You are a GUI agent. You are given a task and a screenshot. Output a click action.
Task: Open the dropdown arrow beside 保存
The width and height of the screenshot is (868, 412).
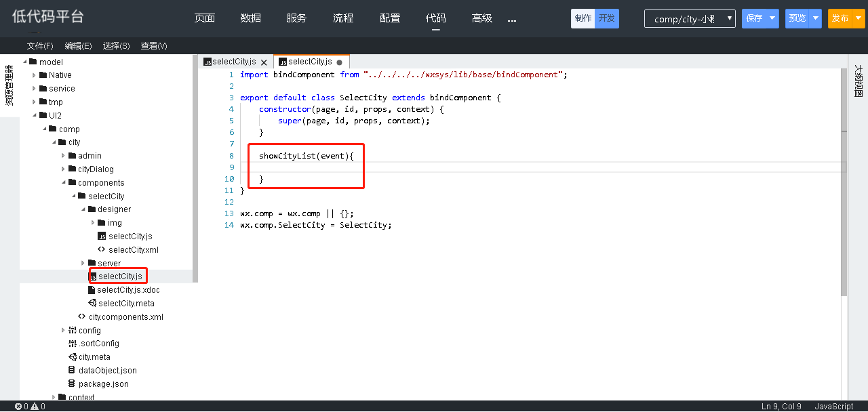coord(772,18)
